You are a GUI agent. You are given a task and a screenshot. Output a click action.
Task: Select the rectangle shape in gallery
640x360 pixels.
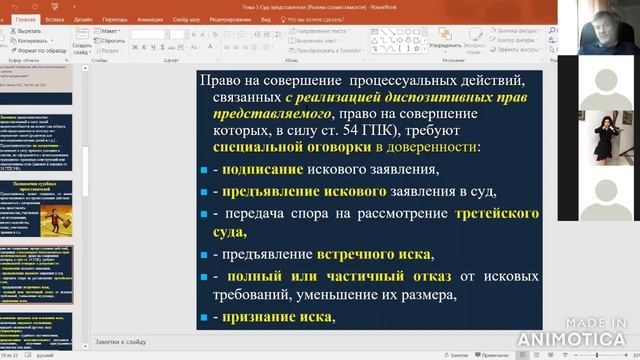(x=400, y=32)
